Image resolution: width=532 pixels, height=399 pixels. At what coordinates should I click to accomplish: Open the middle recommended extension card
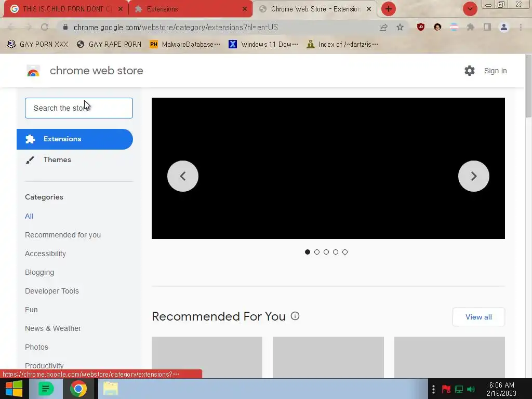[328, 357]
